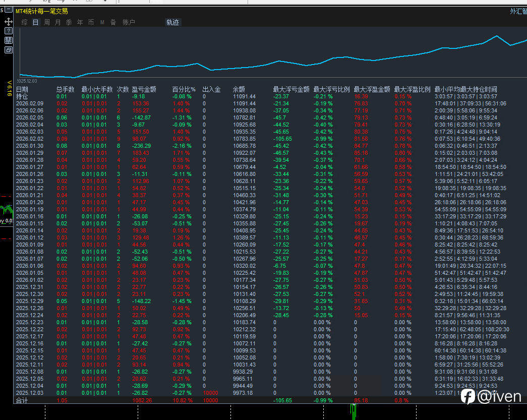Click the M tab in the period row
The width and height of the screenshot is (527, 420).
[x=102, y=22]
